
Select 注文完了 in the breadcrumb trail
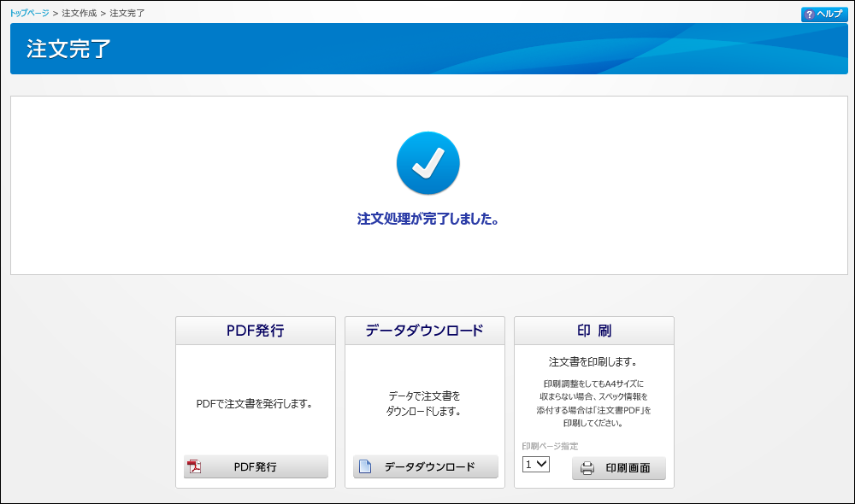(x=127, y=14)
